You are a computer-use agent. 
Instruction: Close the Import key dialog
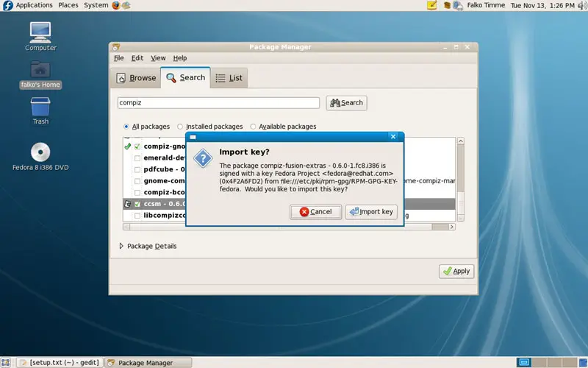coord(393,137)
